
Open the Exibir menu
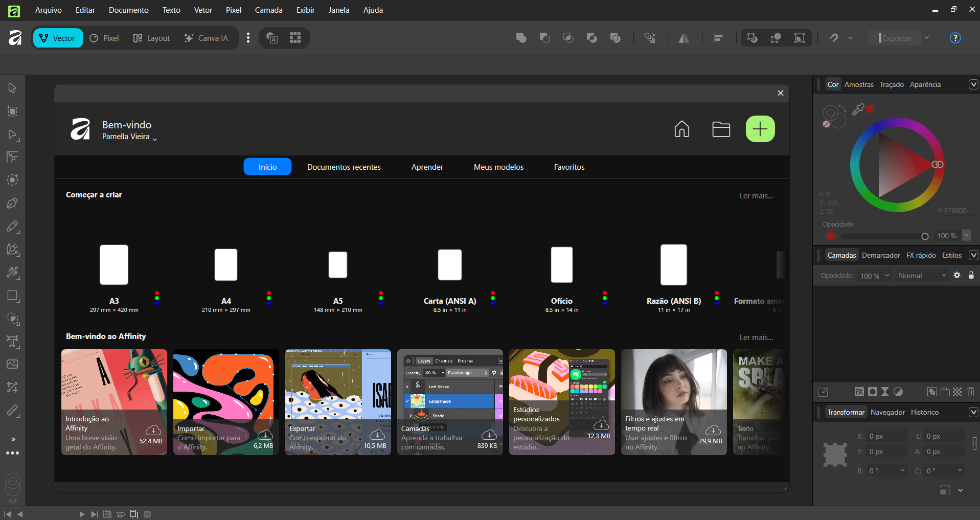pyautogui.click(x=305, y=10)
